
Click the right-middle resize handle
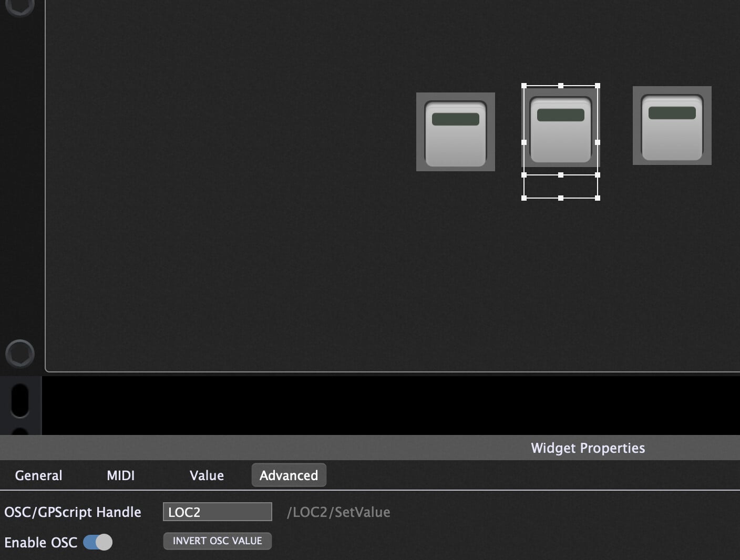coord(598,142)
